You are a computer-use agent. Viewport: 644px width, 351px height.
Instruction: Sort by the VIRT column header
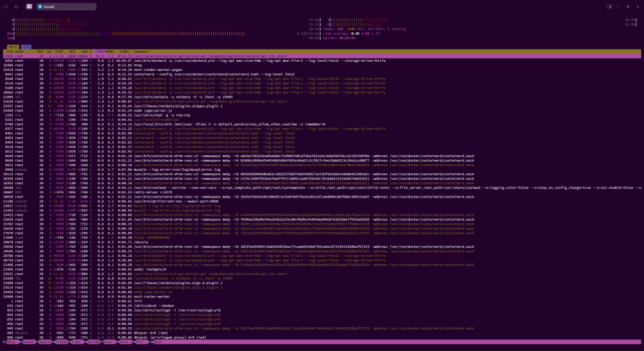click(59, 52)
